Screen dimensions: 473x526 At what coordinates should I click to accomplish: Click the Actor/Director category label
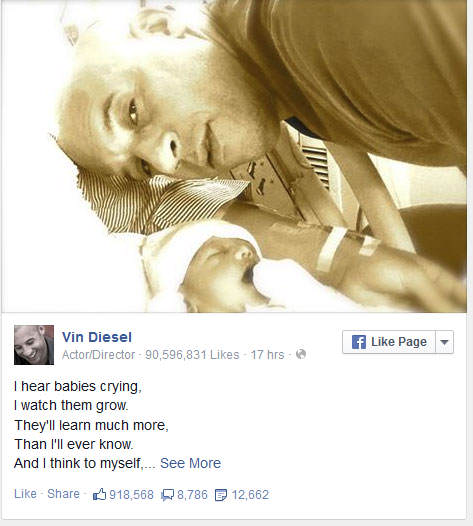point(99,355)
